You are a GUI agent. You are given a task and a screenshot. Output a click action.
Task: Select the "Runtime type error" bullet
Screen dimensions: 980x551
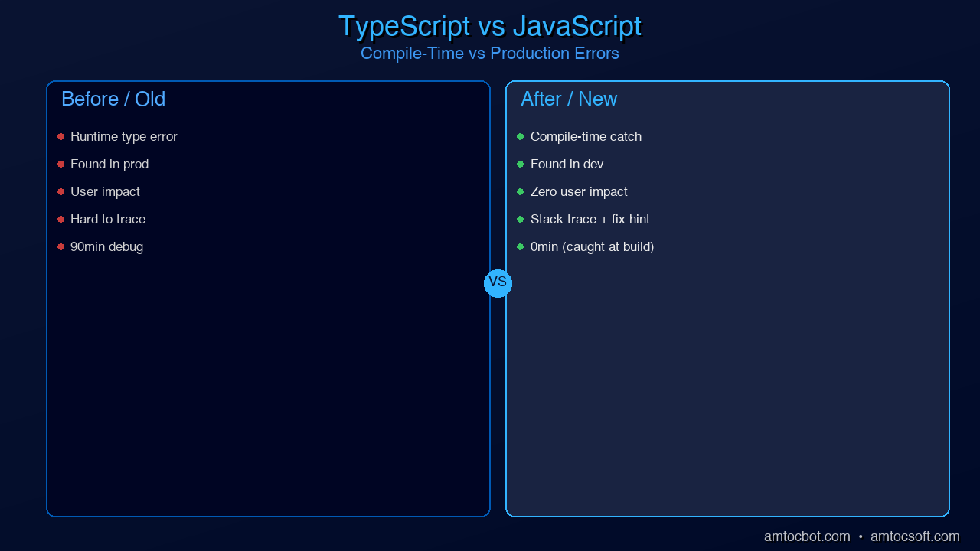click(117, 137)
